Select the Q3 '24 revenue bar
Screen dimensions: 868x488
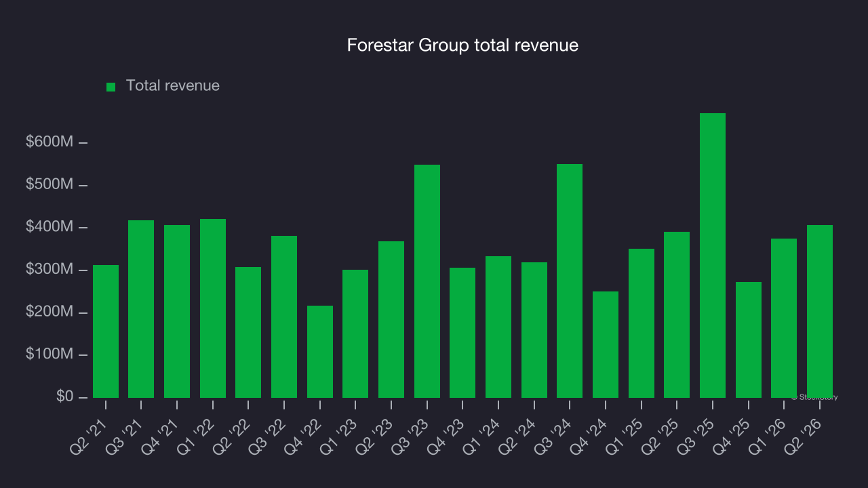pos(570,281)
